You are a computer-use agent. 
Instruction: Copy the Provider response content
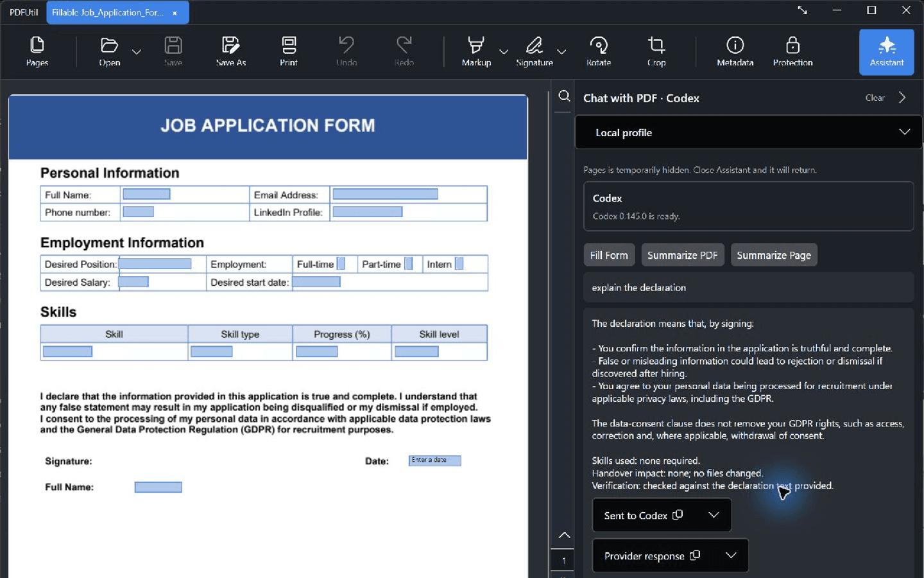[695, 556]
